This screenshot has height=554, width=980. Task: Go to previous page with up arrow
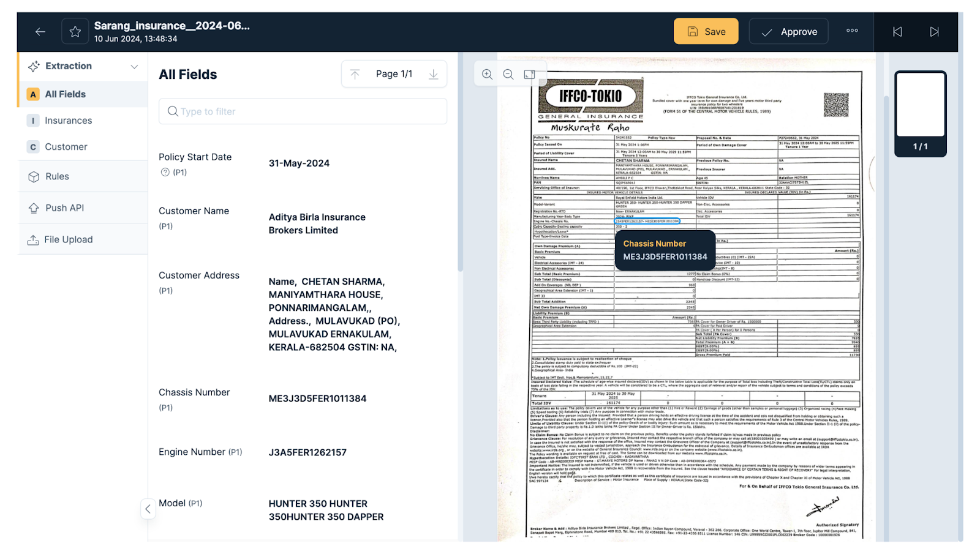coord(355,74)
